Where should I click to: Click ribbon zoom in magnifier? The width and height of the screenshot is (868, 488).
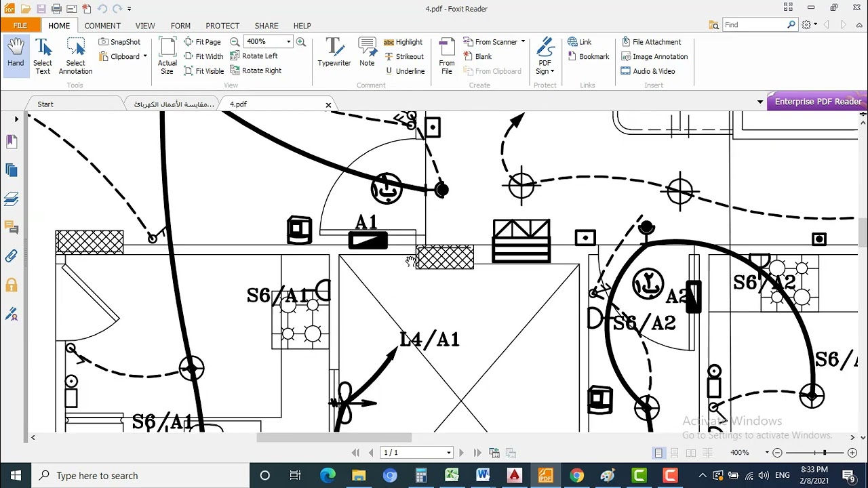[x=300, y=42]
